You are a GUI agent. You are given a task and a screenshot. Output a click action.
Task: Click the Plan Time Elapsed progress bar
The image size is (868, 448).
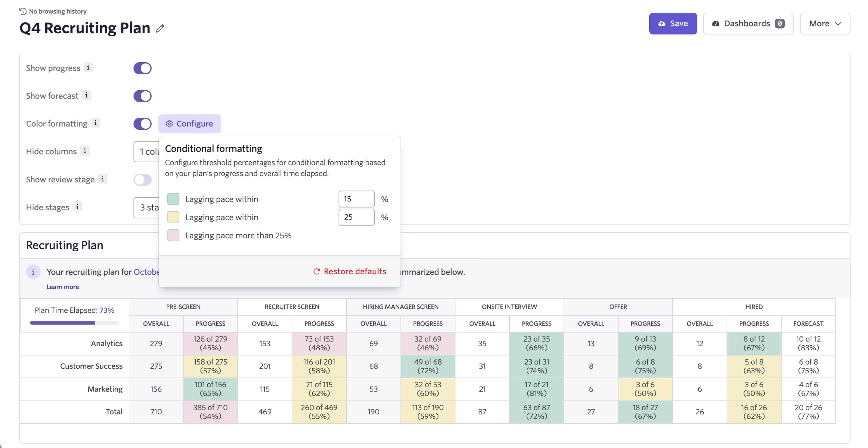(74, 323)
